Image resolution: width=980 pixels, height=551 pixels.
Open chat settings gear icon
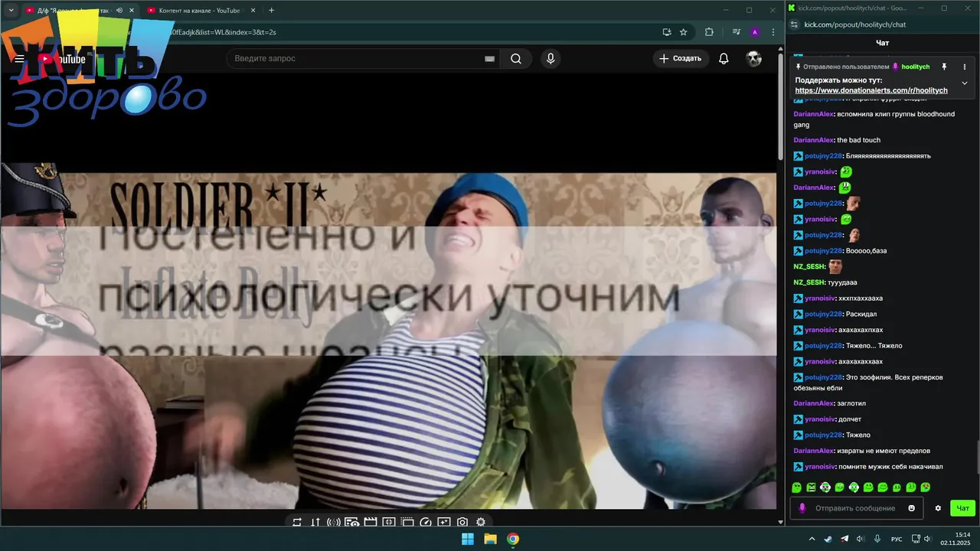[x=938, y=508]
